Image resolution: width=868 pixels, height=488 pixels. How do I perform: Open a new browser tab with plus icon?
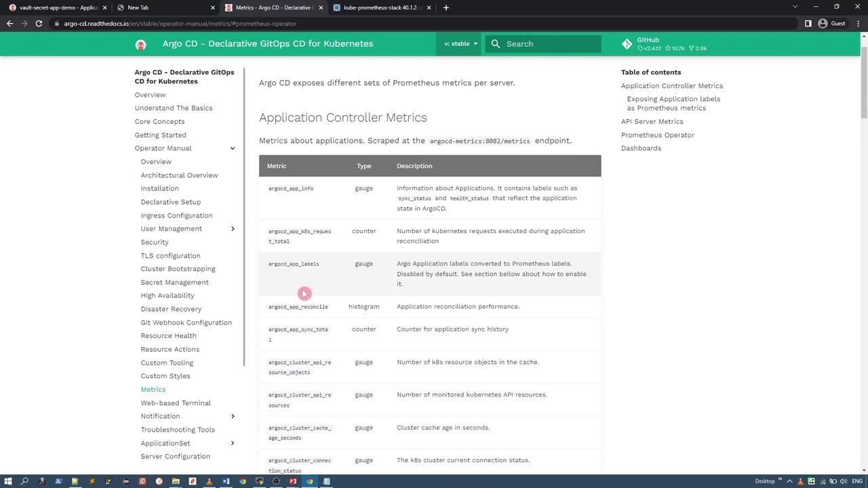[446, 7]
